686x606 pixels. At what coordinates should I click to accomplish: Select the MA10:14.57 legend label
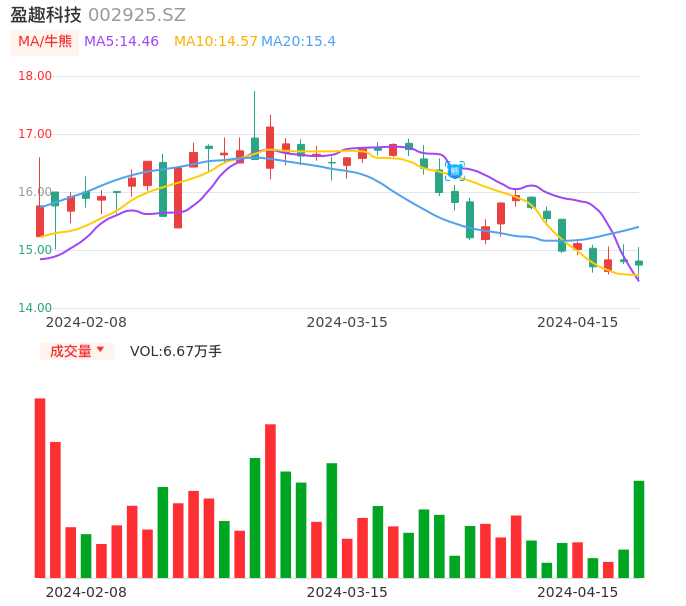click(x=216, y=42)
